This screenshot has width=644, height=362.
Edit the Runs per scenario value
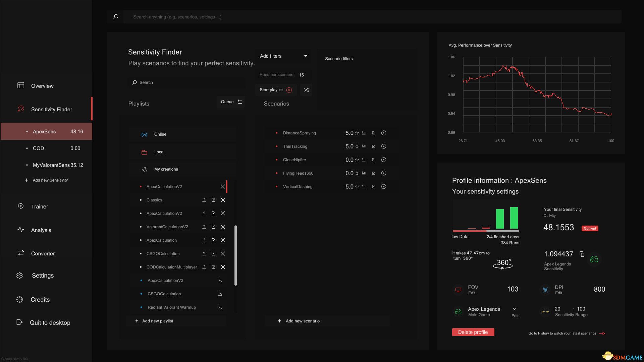[x=302, y=75]
